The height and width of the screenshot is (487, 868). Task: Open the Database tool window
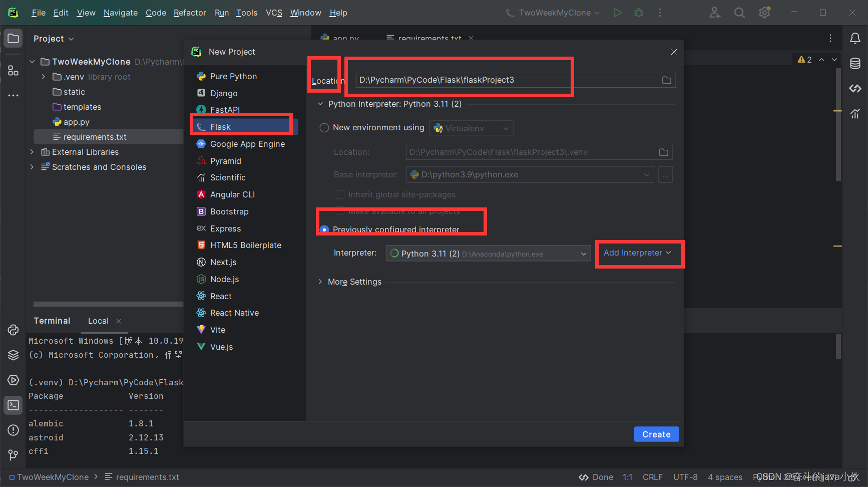coord(855,64)
